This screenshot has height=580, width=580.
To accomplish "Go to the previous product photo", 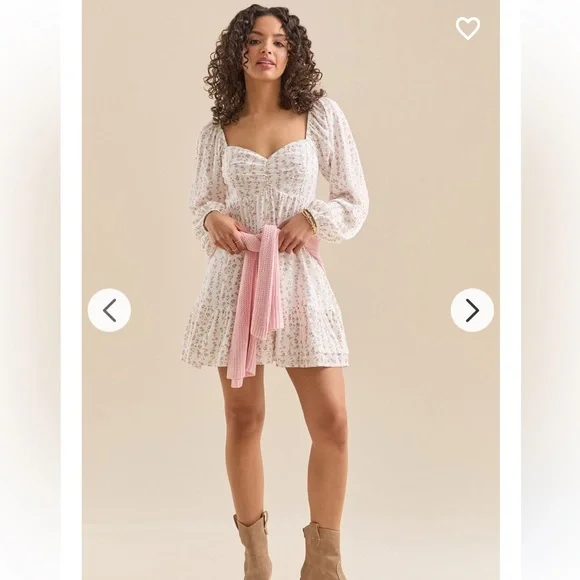I will coord(109,310).
